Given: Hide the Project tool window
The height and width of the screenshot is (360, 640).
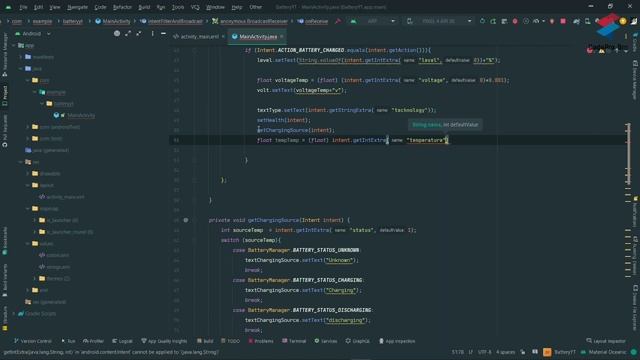Looking at the screenshot, I should point(163,33).
